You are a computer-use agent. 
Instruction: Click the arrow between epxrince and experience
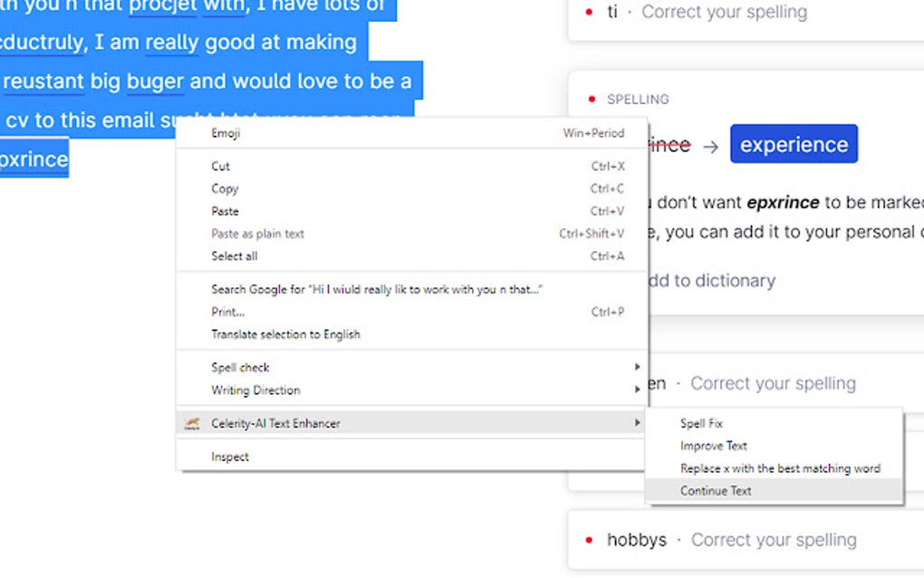tap(710, 144)
